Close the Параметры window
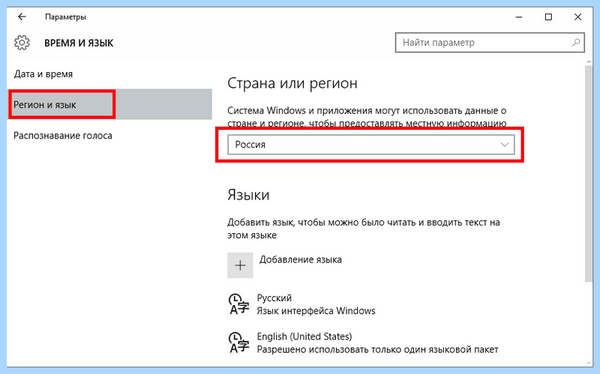 point(578,17)
